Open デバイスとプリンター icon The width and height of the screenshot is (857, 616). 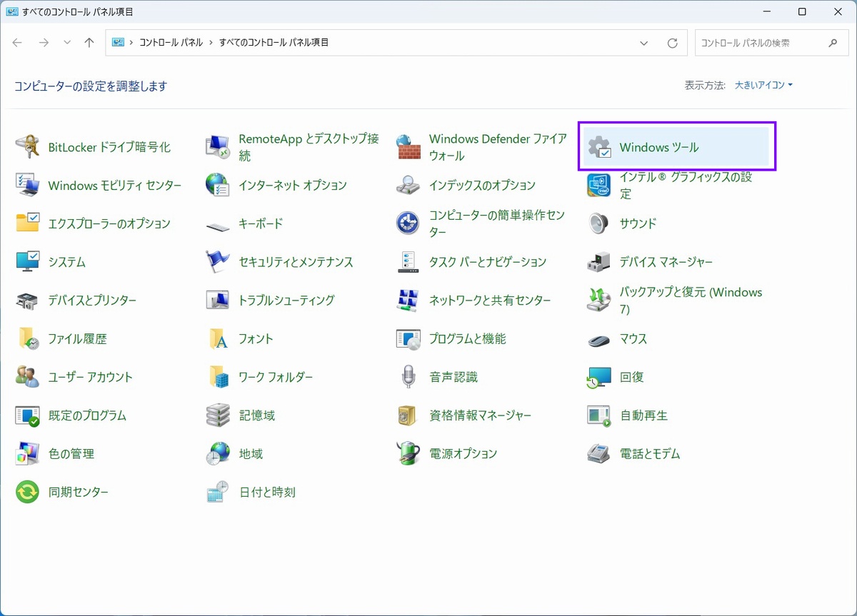tap(27, 301)
